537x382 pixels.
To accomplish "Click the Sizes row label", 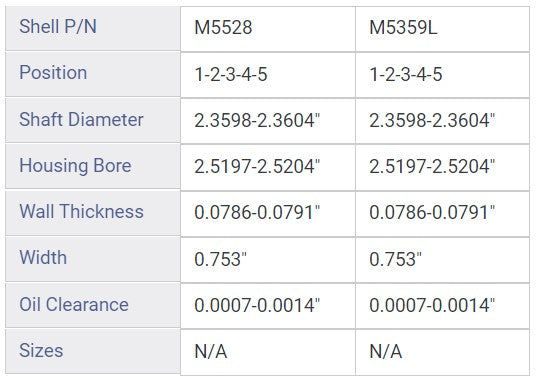I will coord(93,351).
